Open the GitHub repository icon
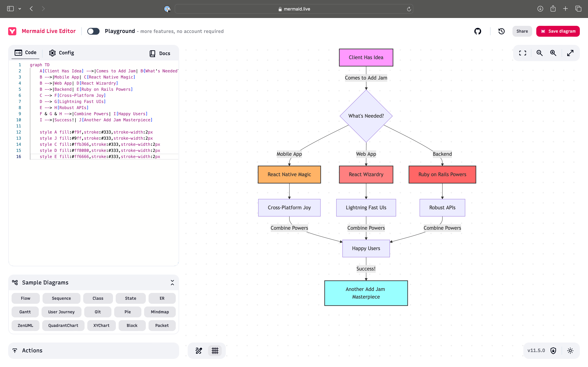The image size is (588, 367). 478,31
